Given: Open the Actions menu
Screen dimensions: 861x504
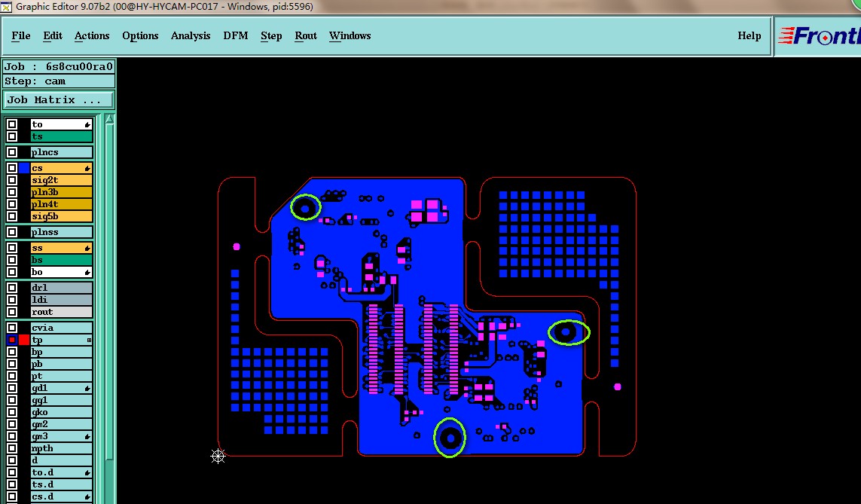Looking at the screenshot, I should 92,35.
